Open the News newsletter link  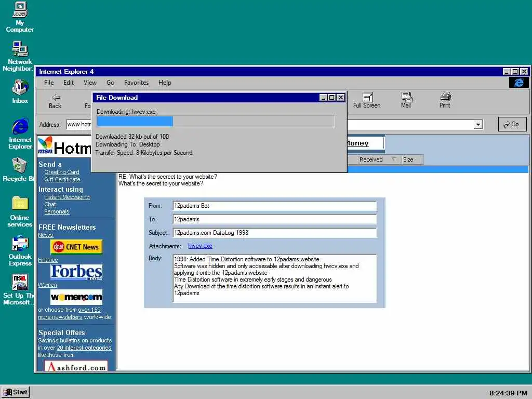pyautogui.click(x=46, y=235)
